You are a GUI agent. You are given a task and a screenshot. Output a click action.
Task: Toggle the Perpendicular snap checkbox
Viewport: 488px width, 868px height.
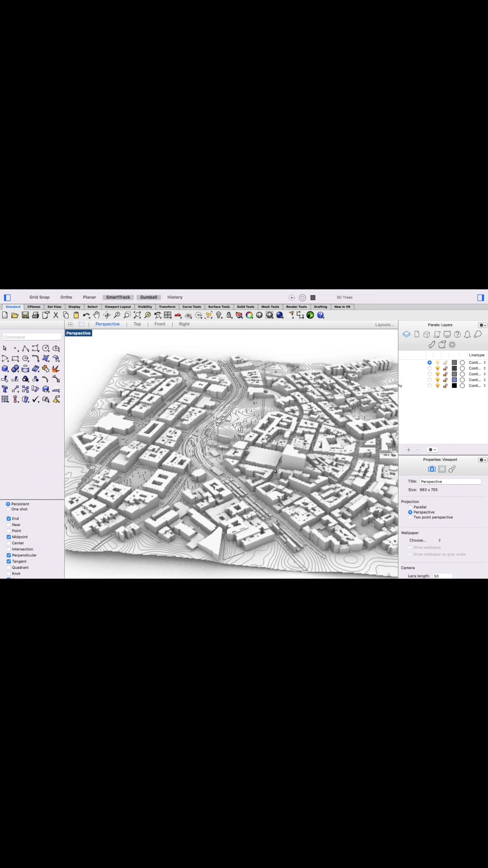coord(9,555)
